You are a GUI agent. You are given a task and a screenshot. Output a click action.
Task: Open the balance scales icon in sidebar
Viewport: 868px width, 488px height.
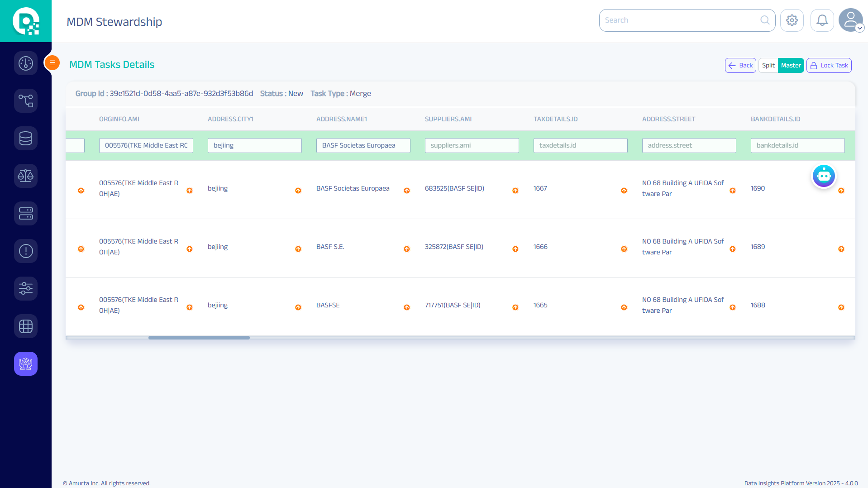tap(26, 176)
